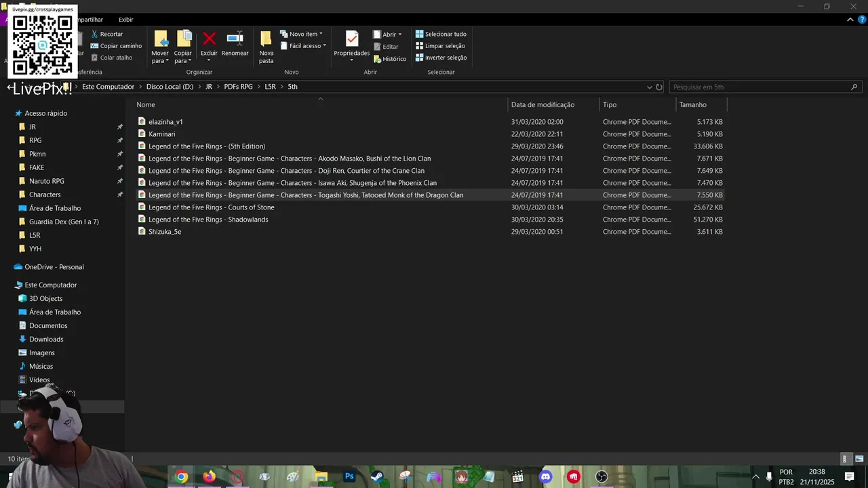The image size is (868, 488).
Task: Click the Downloads sidebar arrow icon
Action: pyautogui.click(x=22, y=339)
